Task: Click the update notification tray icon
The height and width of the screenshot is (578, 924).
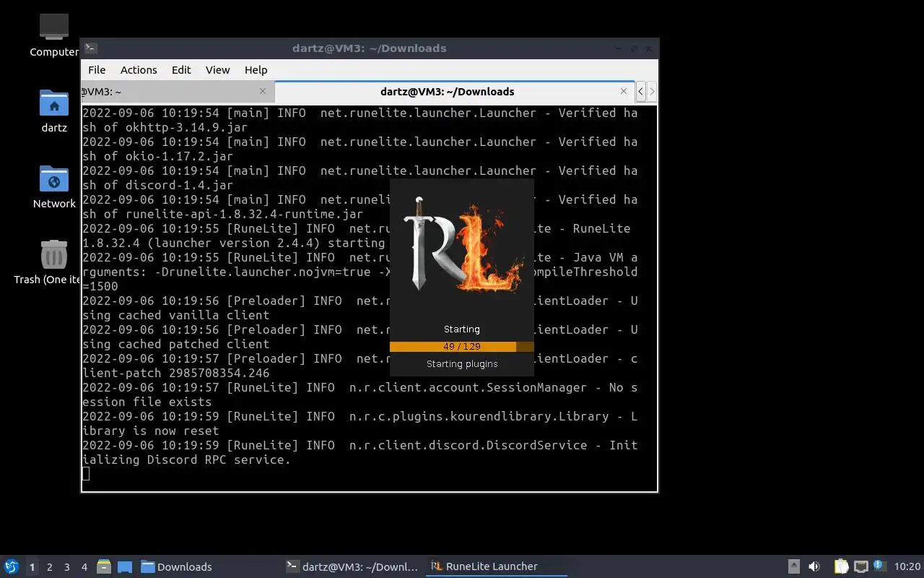Action: coord(879,566)
